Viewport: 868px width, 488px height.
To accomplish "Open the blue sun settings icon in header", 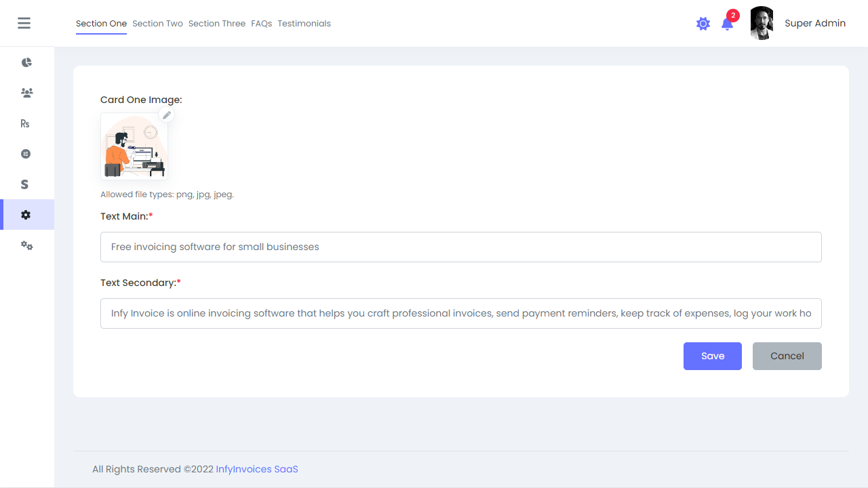I will pyautogui.click(x=703, y=23).
